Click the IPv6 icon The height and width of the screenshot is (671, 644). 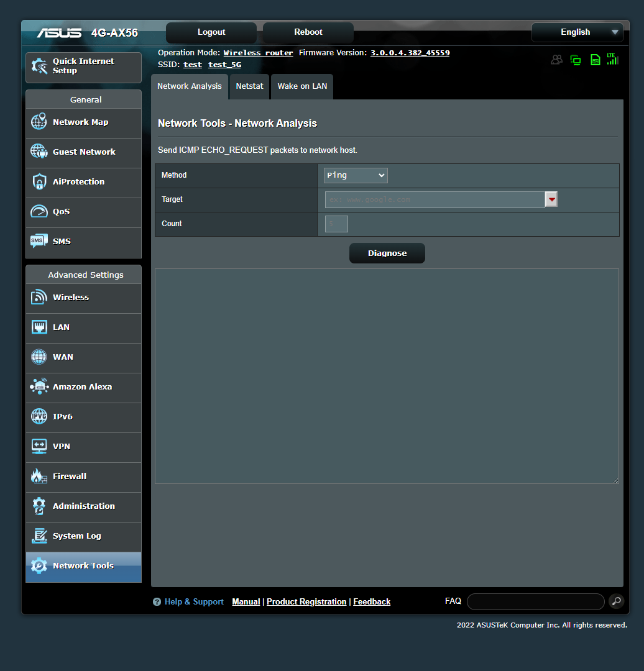pos(39,416)
